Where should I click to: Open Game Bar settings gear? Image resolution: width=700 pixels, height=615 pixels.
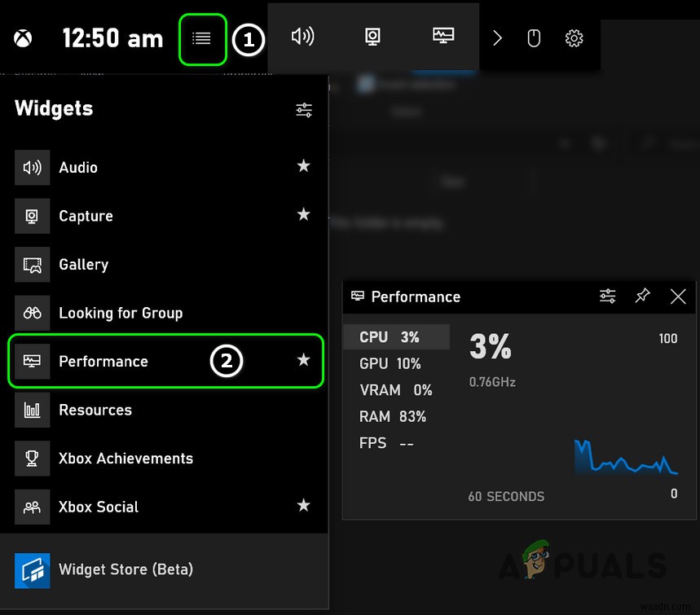[575, 38]
